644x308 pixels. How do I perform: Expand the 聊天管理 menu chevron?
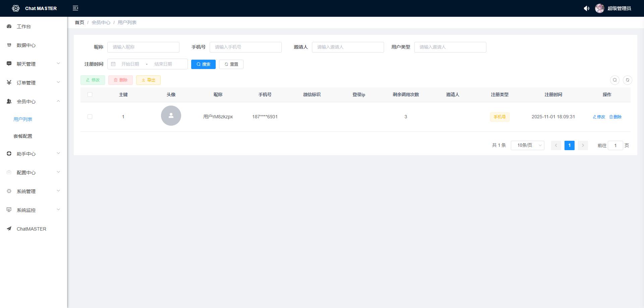click(58, 63)
